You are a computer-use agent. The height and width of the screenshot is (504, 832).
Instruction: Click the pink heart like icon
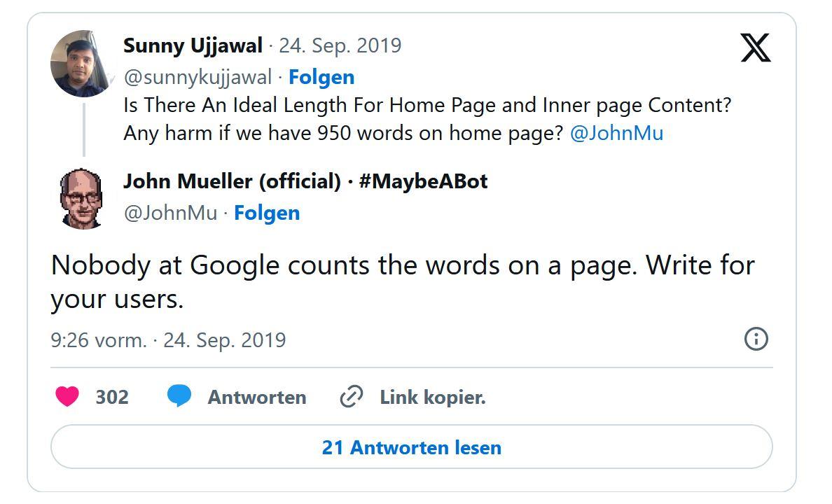pos(67,396)
